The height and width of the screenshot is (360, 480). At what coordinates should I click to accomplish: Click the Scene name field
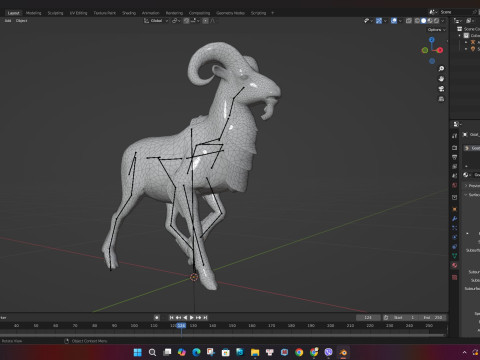click(x=455, y=12)
